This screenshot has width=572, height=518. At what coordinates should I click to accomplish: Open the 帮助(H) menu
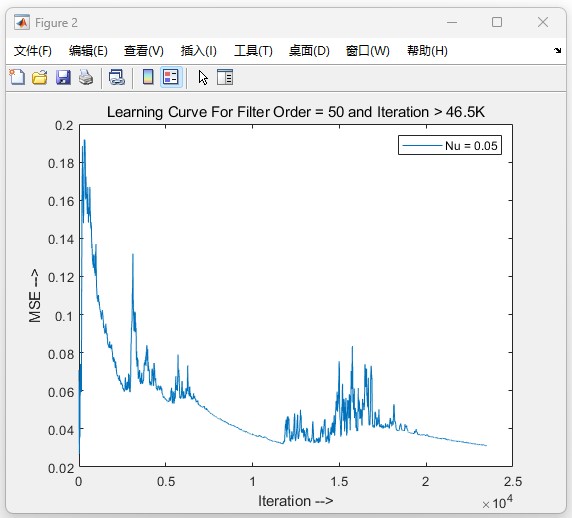(427, 51)
